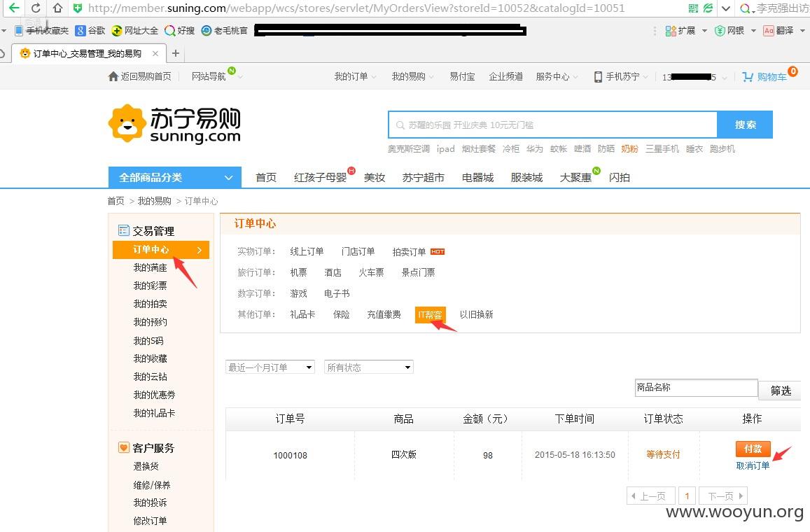Click the 下一页 next page button

[722, 496]
